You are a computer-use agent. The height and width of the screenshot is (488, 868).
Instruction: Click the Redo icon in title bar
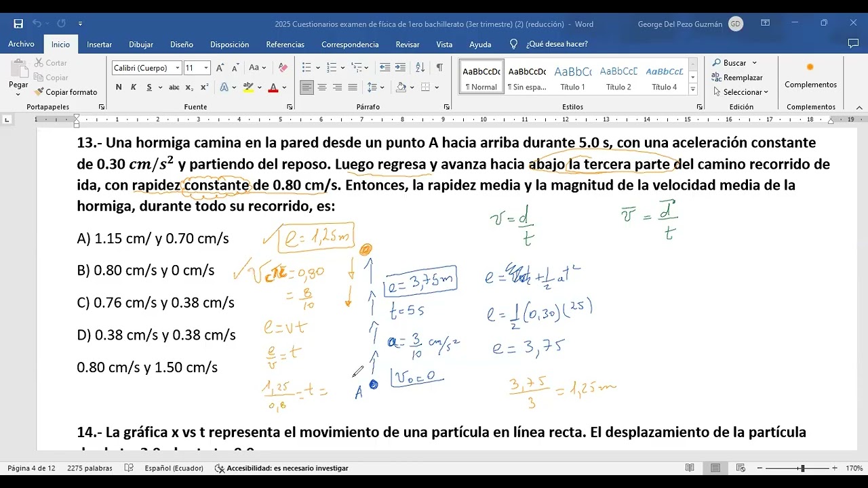pos(61,24)
